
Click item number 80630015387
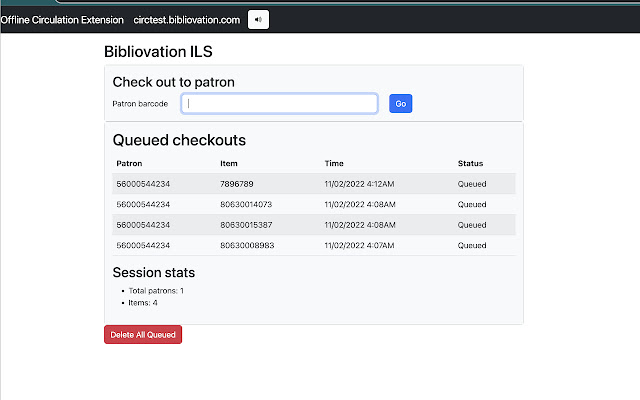(x=246, y=225)
